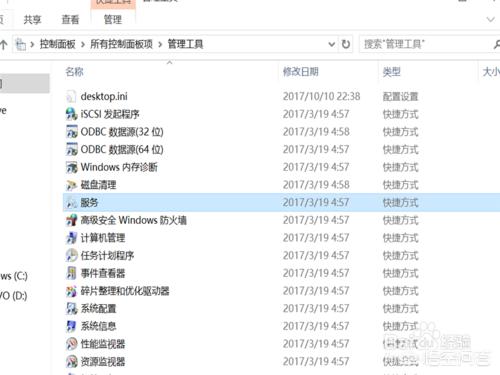This screenshot has height=375, width=500.
Task: Select the highlighted item in navigation pane
Action: (25, 84)
